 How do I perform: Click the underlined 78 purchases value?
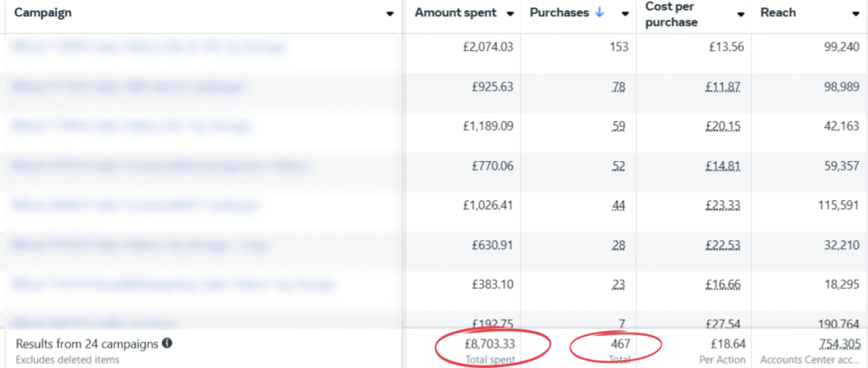tap(619, 86)
